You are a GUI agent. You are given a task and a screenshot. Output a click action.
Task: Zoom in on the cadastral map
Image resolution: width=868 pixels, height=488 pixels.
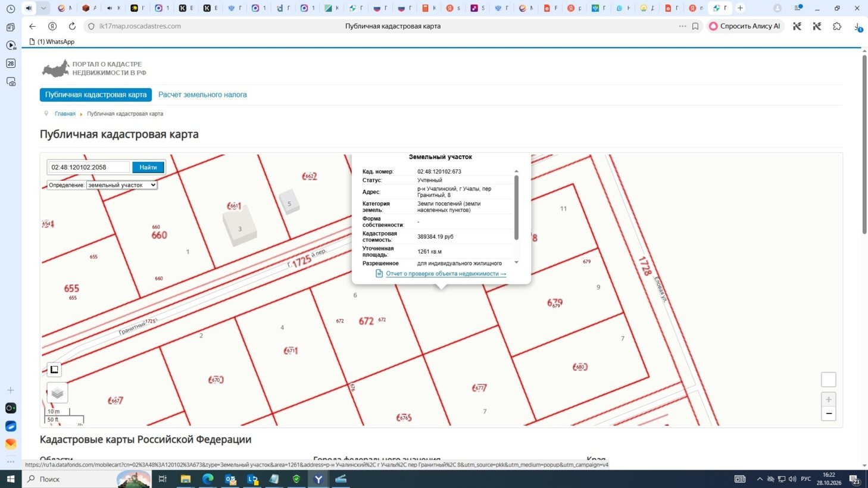pos(828,399)
